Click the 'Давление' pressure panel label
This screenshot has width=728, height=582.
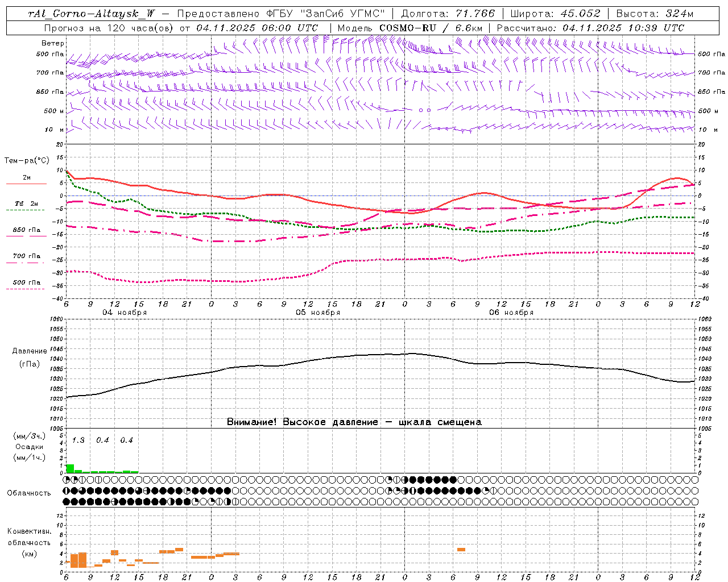pos(29,351)
